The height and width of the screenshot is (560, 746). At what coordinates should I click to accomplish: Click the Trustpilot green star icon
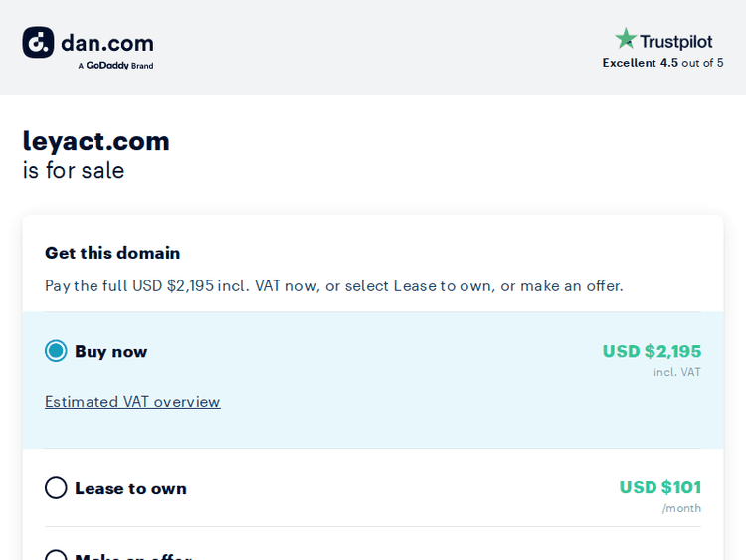625,39
